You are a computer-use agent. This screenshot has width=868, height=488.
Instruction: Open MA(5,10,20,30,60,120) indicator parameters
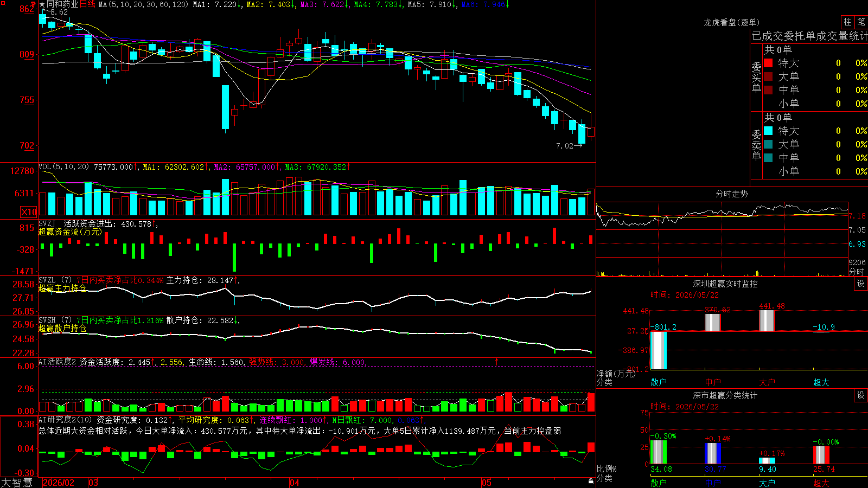(143, 4)
